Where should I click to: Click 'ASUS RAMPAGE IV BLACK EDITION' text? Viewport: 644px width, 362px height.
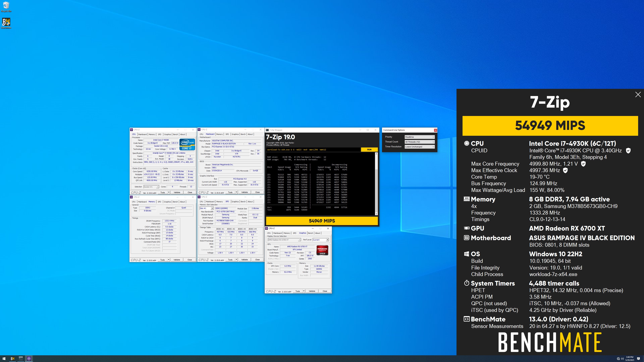coord(582,238)
